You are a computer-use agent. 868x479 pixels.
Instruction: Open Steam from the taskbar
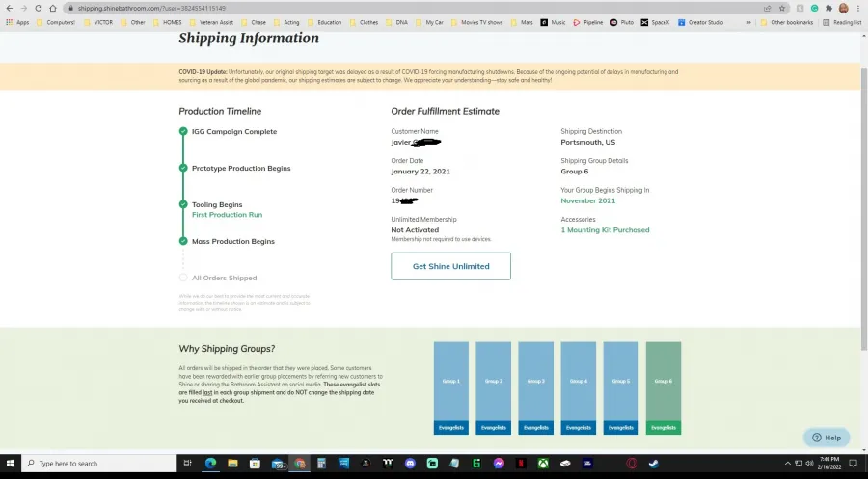[654, 464]
